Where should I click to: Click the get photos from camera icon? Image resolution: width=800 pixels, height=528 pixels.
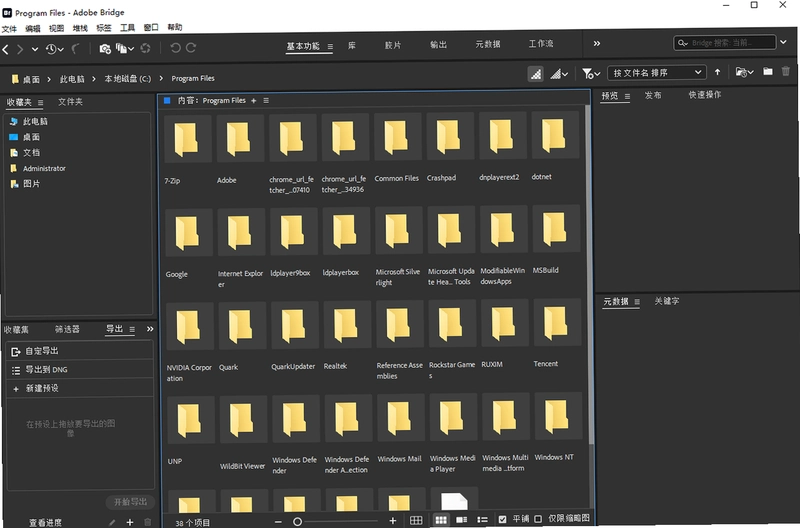point(105,48)
